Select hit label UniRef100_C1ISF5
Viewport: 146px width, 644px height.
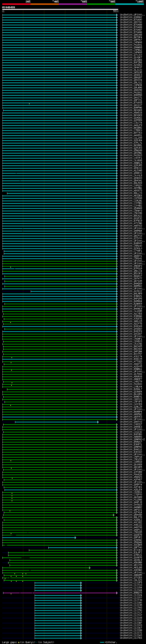point(131,582)
